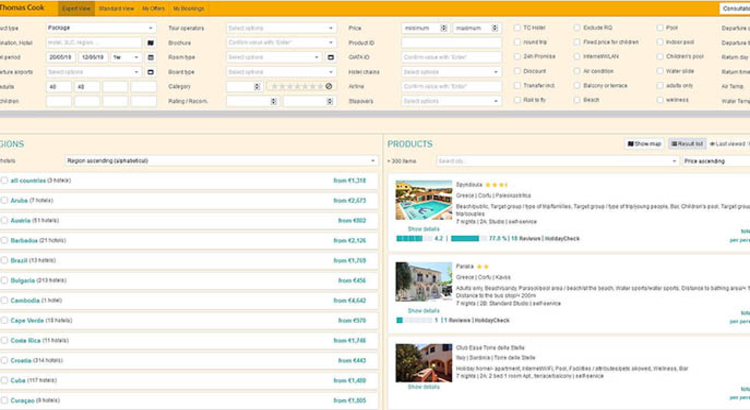Open the Price ascending sort dropdown

pos(716,161)
